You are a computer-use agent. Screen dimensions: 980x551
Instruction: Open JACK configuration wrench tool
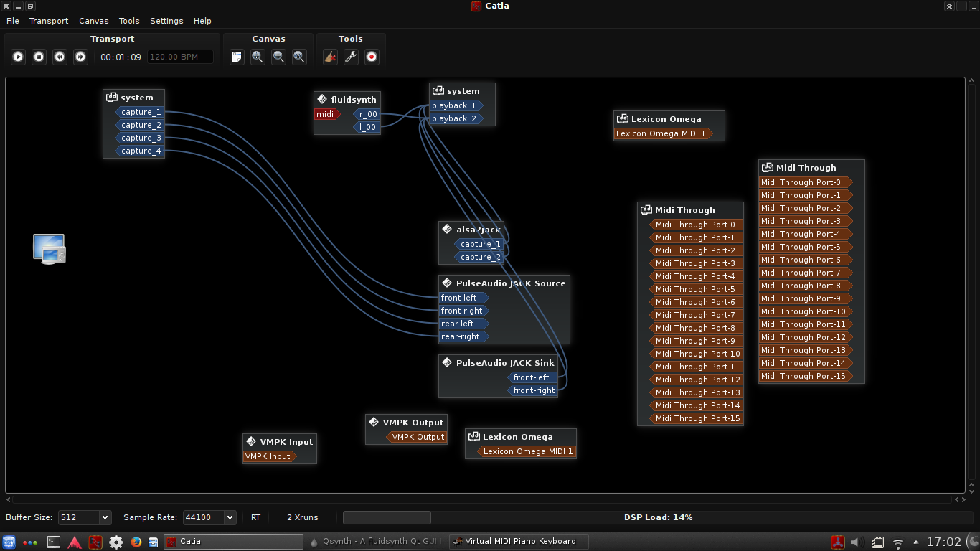click(x=351, y=57)
